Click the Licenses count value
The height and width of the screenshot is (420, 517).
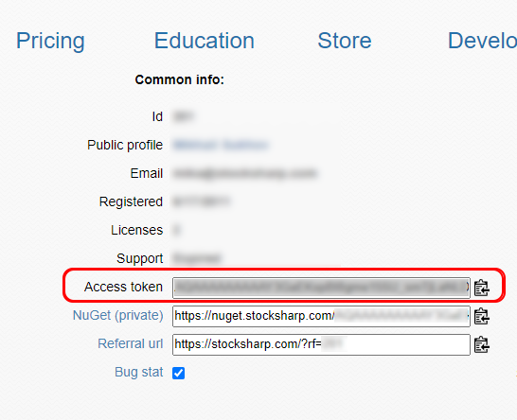[x=177, y=230]
